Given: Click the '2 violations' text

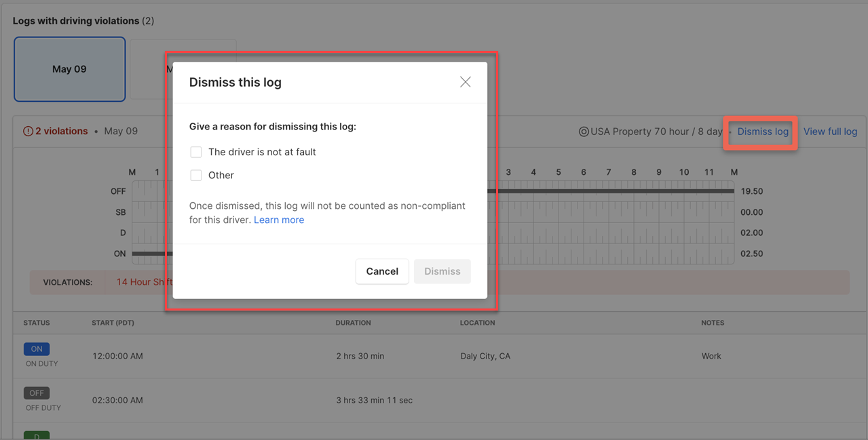Looking at the screenshot, I should point(61,132).
